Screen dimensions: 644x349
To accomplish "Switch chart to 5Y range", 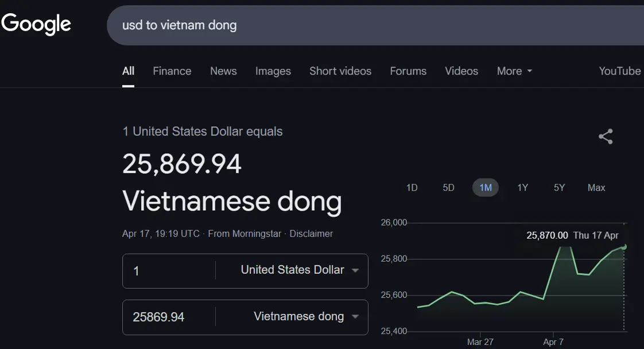I will click(559, 188).
